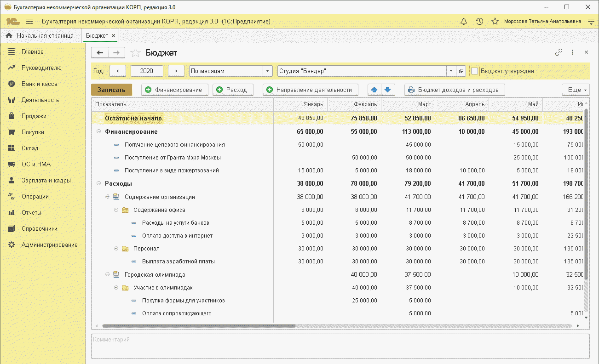Collapse the Городская олимпиада node
This screenshot has width=599, height=364.
tap(107, 274)
